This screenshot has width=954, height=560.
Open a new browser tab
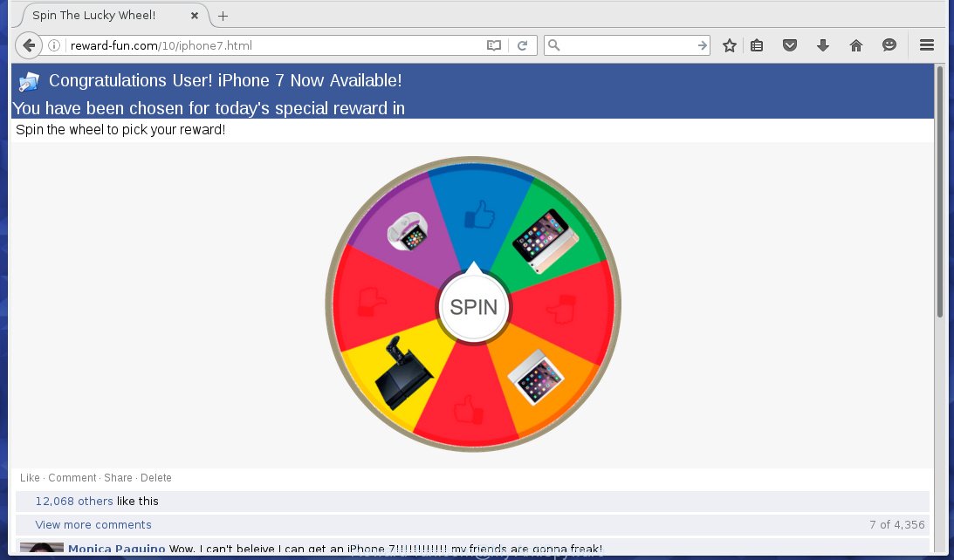click(x=223, y=17)
